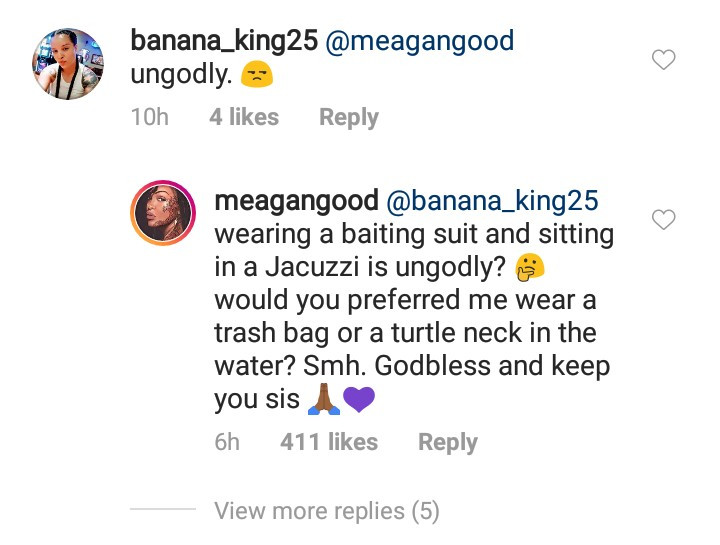Select the unamused face emoji

(x=257, y=75)
